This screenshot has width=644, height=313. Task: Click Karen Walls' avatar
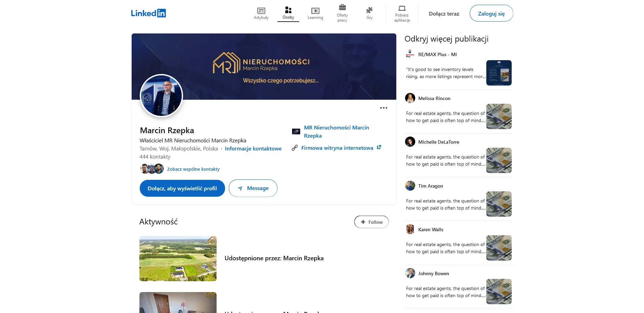point(410,229)
